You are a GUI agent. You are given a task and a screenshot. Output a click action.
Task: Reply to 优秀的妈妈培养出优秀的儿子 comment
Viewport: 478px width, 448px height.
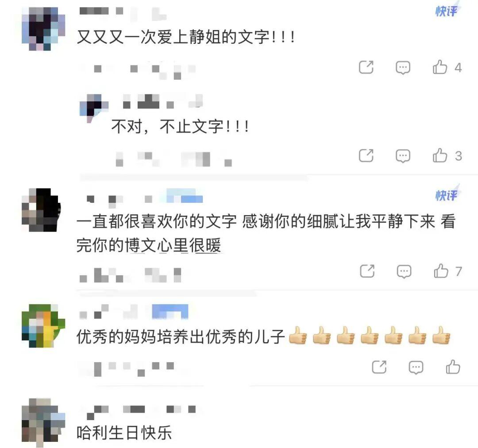click(416, 367)
